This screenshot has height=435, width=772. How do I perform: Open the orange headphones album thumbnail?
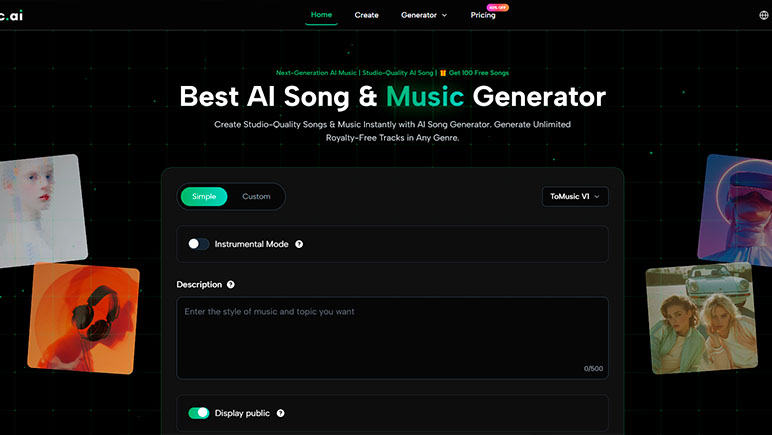(x=84, y=319)
